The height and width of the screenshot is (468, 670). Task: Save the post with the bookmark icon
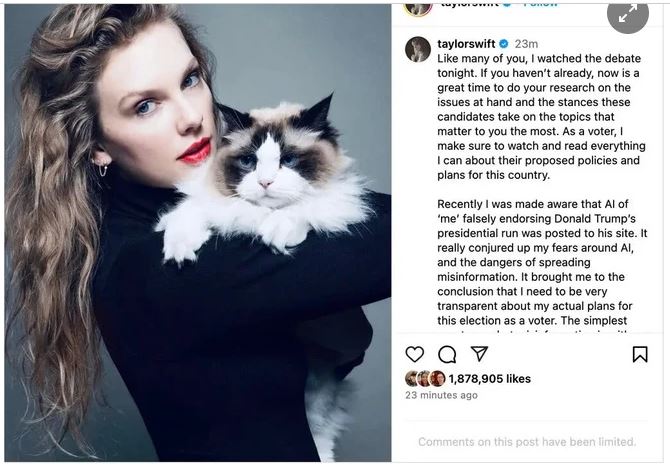640,354
